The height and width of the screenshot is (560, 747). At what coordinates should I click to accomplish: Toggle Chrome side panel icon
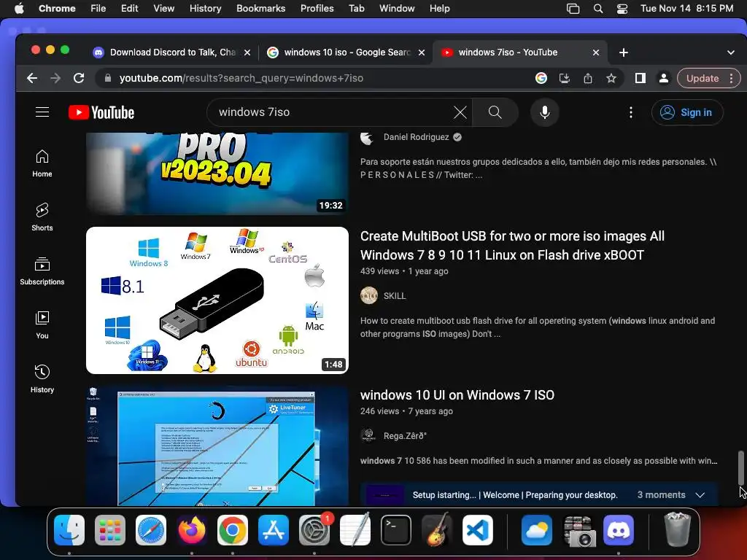click(640, 78)
